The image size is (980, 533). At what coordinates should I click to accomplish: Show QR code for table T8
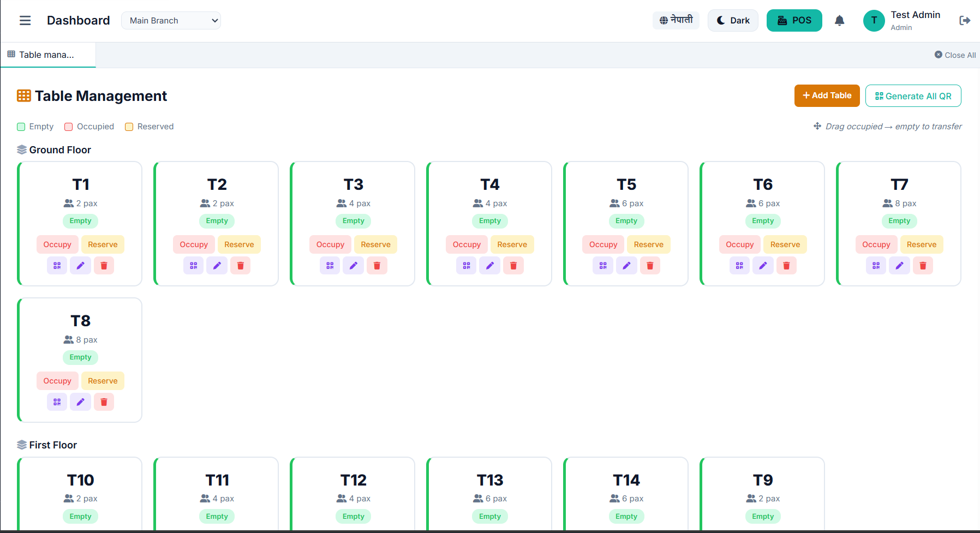[x=57, y=402]
